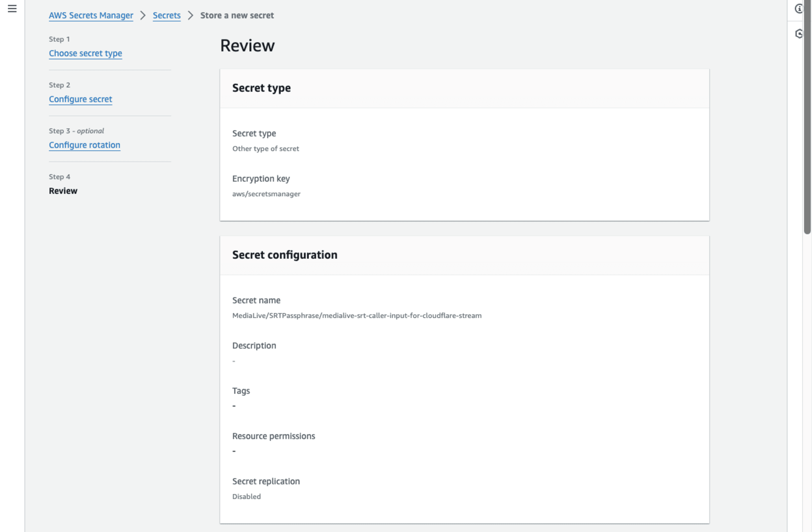Viewport: 812px width, 532px height.
Task: Select the MediaLive/SRTPassphrase secret name value
Action: [x=357, y=316]
